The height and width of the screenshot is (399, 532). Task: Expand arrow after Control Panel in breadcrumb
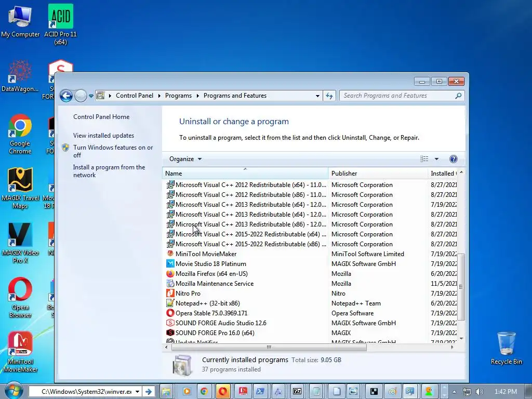pos(159,96)
